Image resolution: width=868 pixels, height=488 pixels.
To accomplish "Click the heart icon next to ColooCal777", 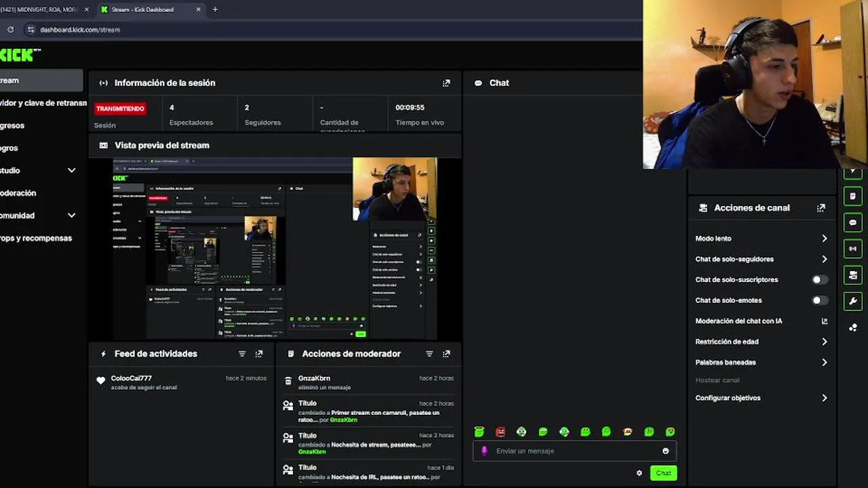I will pyautogui.click(x=101, y=381).
